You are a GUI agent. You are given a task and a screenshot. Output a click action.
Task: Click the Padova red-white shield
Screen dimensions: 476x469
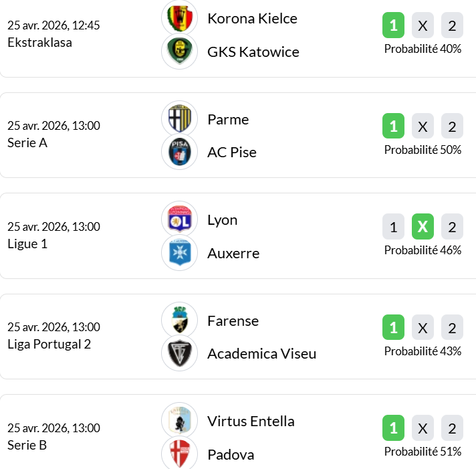click(x=179, y=454)
